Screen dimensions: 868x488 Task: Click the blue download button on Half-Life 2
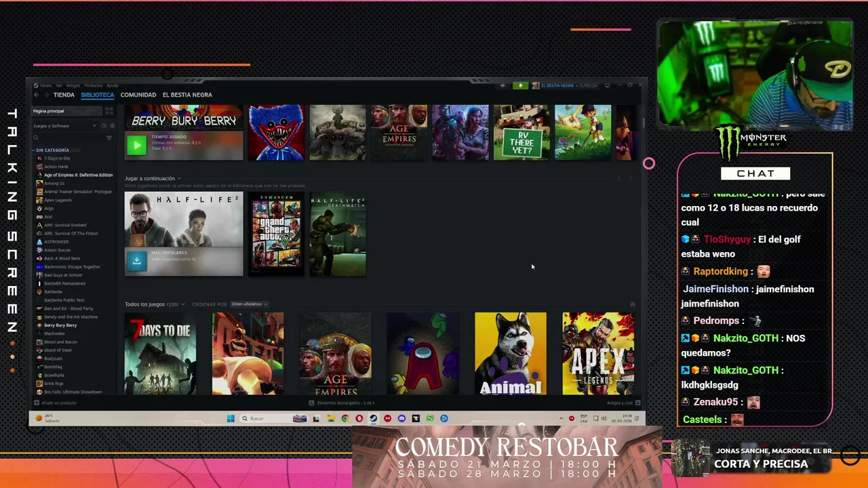136,260
